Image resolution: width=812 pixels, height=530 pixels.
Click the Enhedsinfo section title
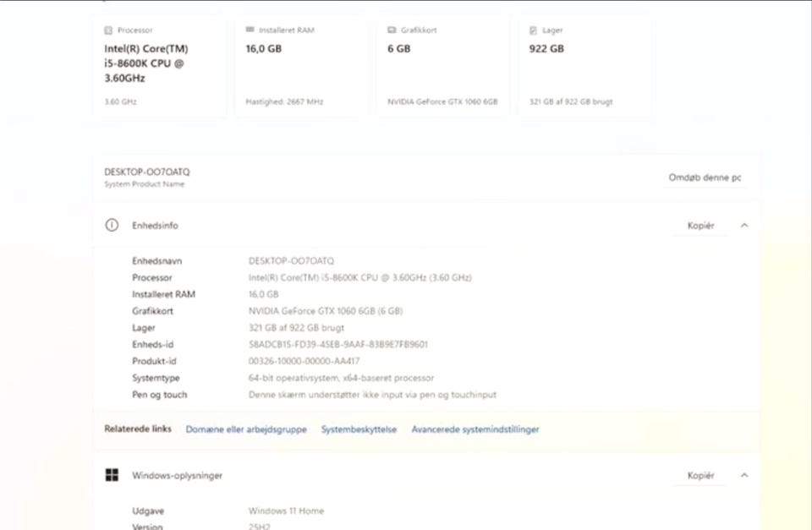(155, 226)
